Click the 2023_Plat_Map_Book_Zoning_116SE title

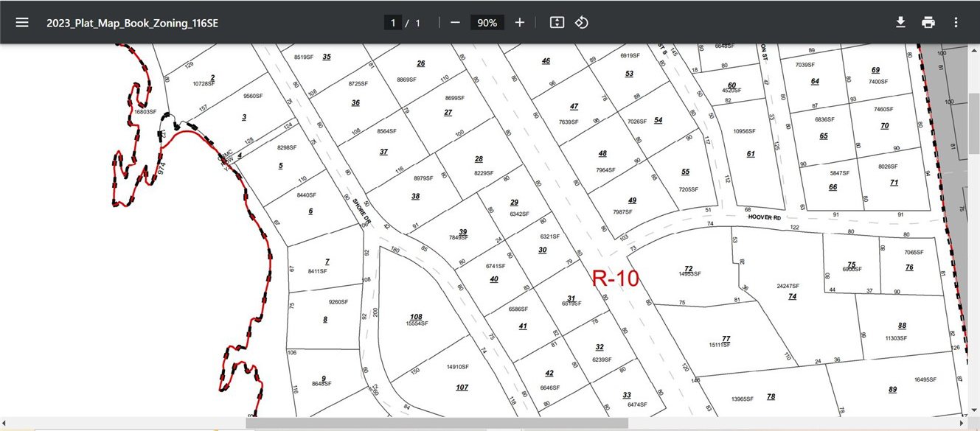pyautogui.click(x=133, y=23)
